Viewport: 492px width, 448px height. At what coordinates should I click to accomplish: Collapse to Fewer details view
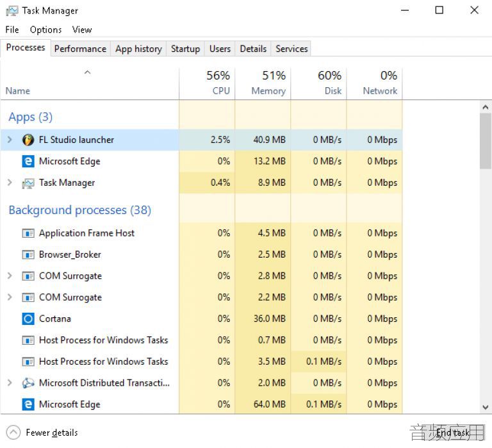point(42,433)
